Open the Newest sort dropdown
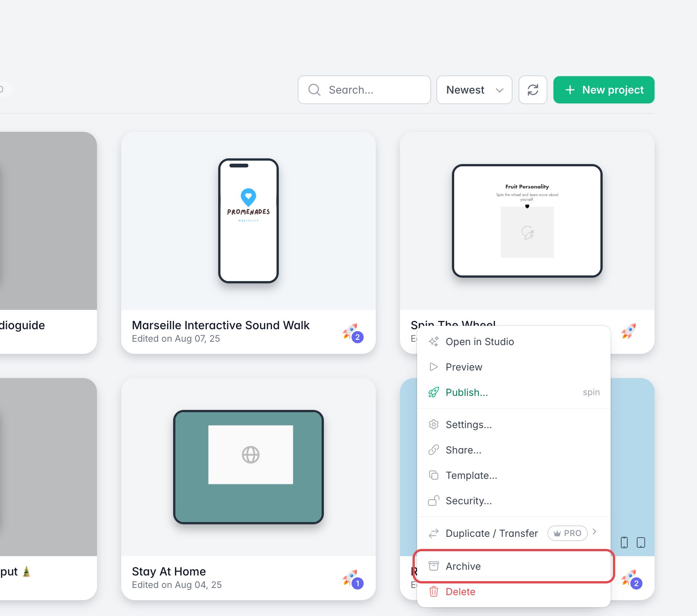 coord(474,90)
